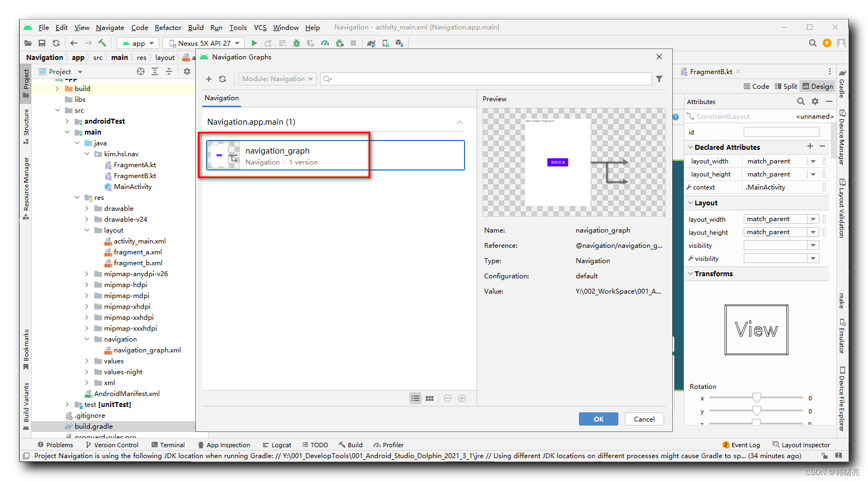
Task: Open Project panel gear options
Action: (x=187, y=71)
